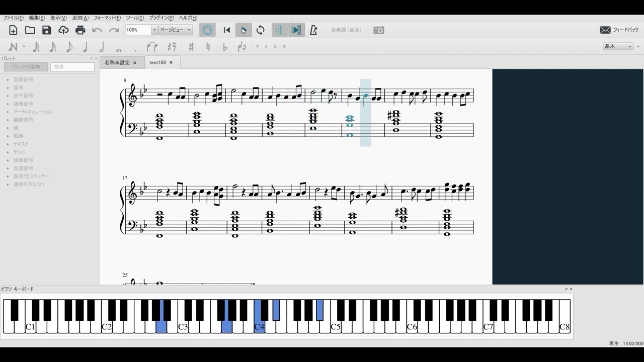The image size is (644, 362).
Task: Start playback with the play button
Action: tap(244, 30)
